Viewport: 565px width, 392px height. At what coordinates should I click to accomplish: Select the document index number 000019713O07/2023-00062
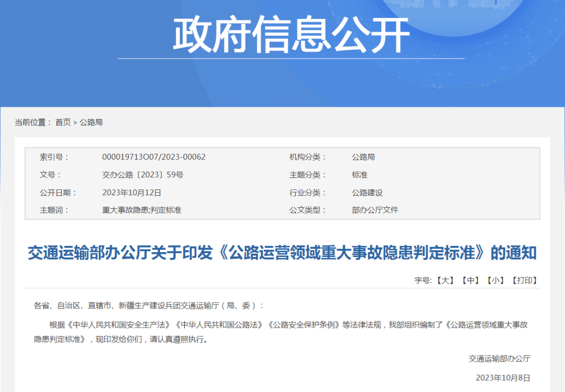pyautogui.click(x=153, y=156)
